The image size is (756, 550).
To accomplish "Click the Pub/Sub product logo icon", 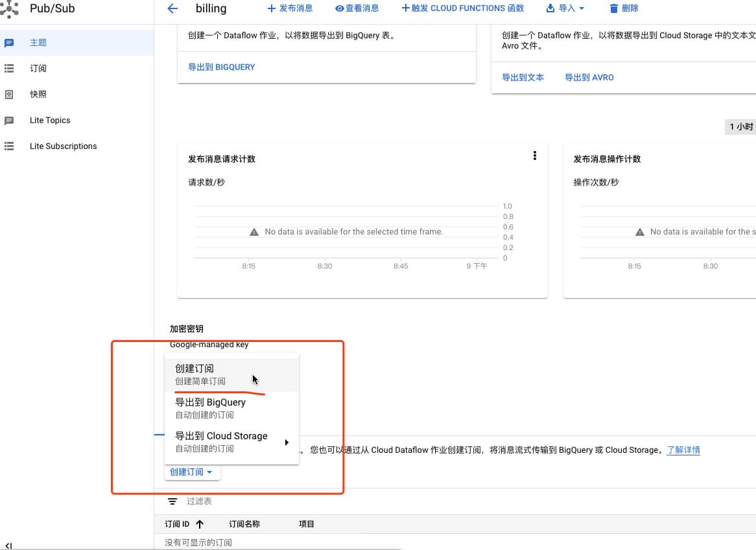I will [x=9, y=8].
